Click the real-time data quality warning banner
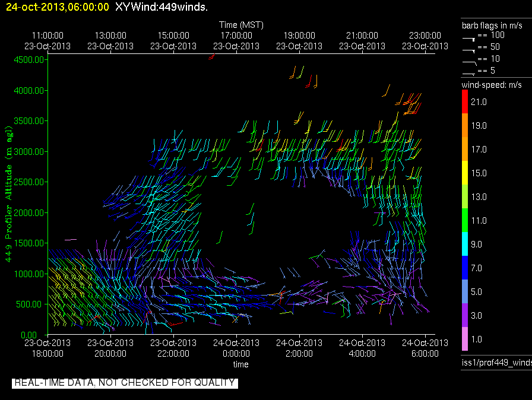 (125, 383)
